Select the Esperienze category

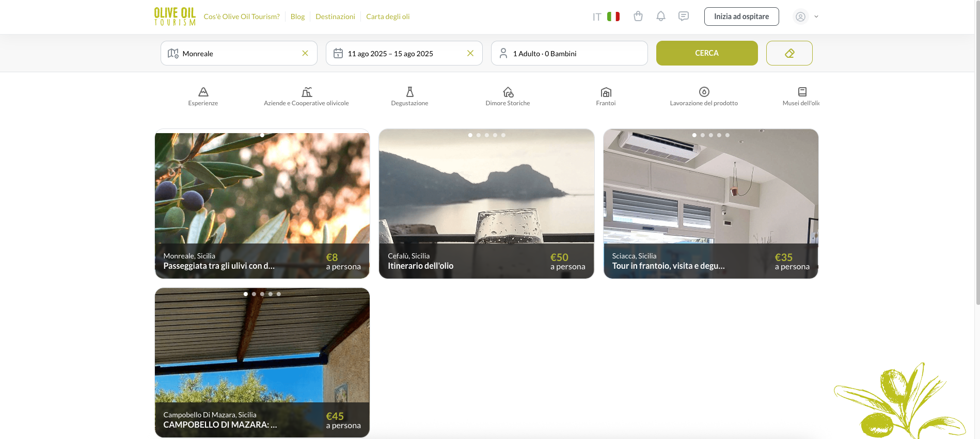pyautogui.click(x=203, y=96)
